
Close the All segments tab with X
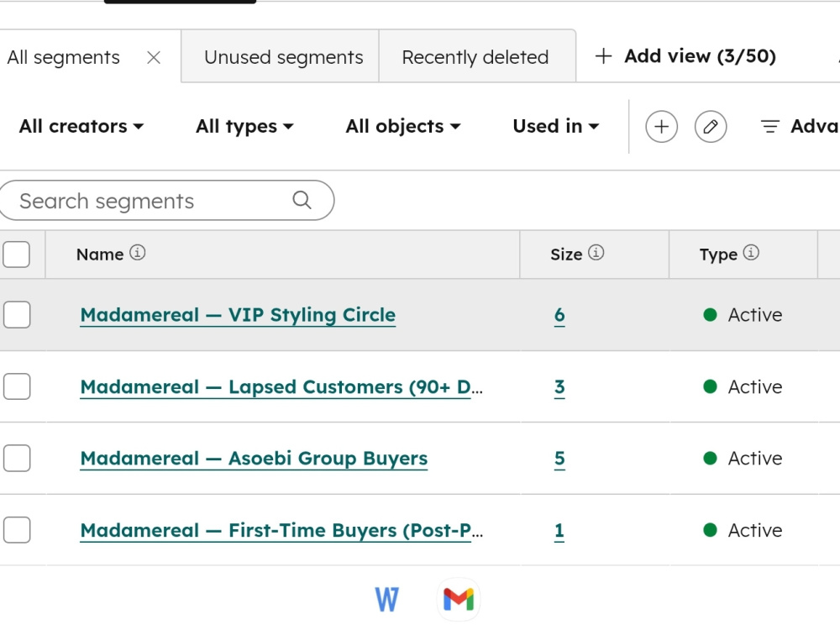coord(154,57)
